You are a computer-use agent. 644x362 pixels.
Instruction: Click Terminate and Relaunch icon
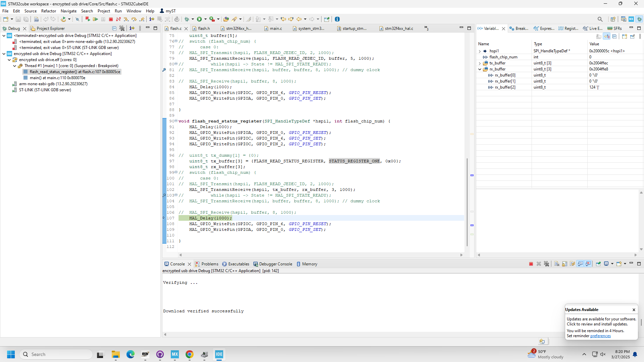pos(88,19)
